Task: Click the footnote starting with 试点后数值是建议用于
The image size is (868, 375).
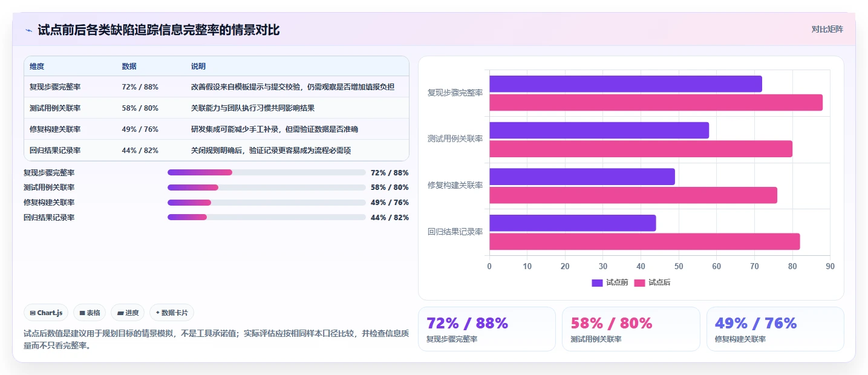Action: (217, 339)
